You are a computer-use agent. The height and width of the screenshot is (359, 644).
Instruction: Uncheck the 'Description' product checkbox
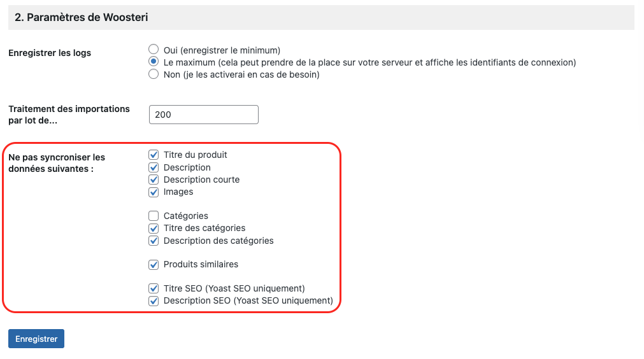154,167
